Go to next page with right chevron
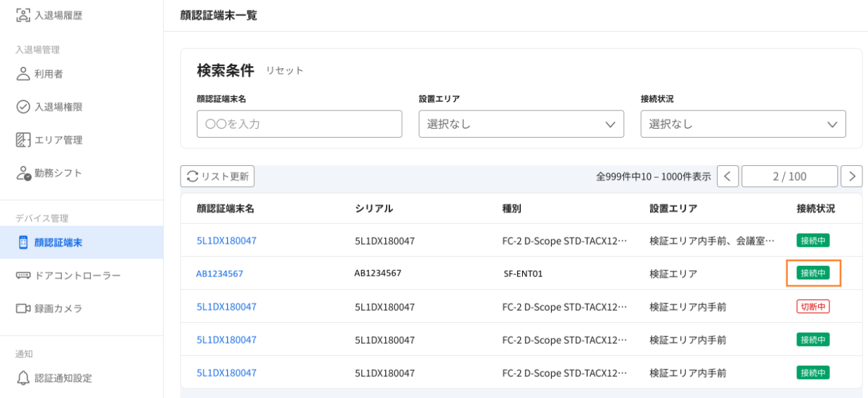868x398 pixels. [x=852, y=176]
